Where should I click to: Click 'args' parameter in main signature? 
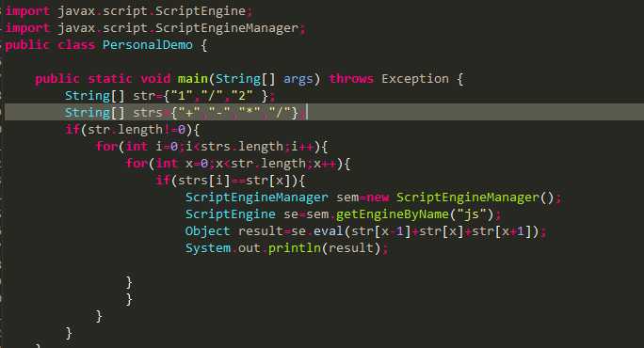298,78
